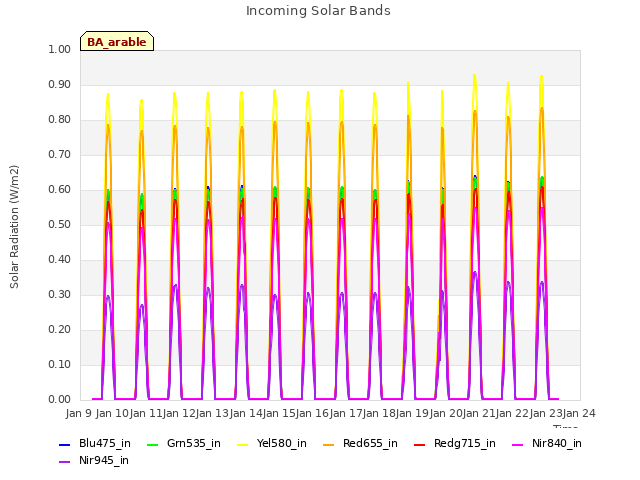Viewport: 640px width, 480px height.
Task: Click the Jan 15 x-axis date label
Action: coord(279,414)
